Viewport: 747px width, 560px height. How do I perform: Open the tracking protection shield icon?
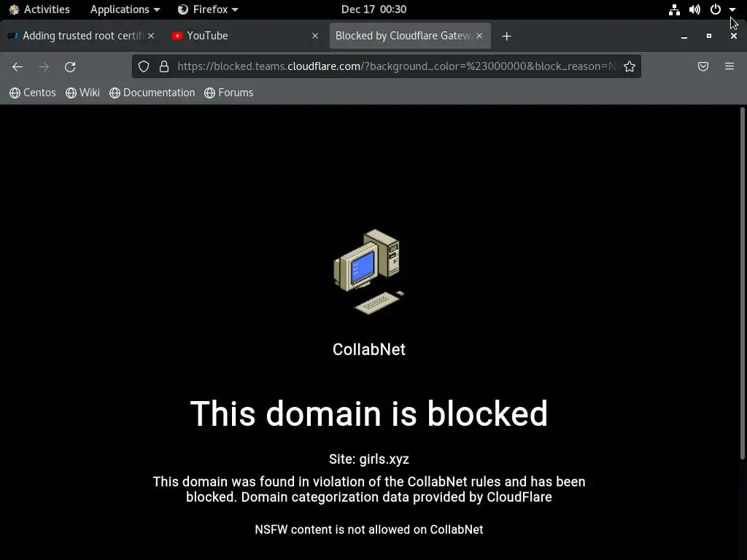[x=144, y=66]
